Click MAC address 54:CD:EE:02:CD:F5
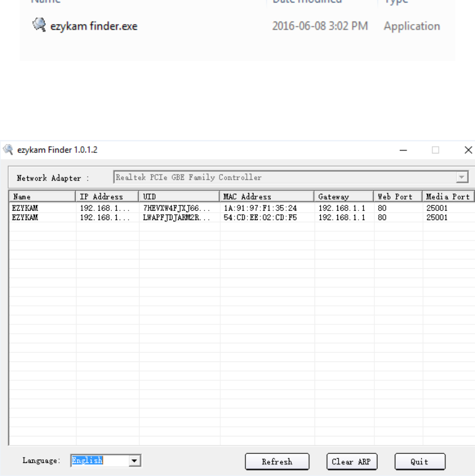475x476 pixels. (260, 218)
